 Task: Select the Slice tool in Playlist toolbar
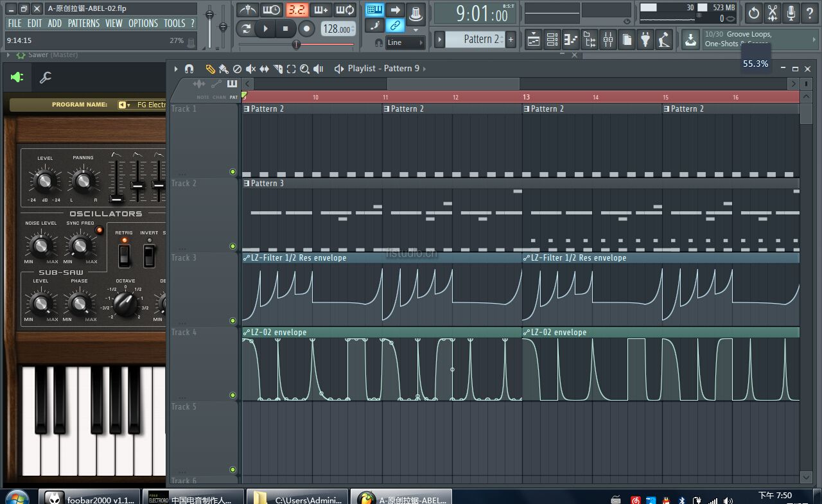pos(278,69)
